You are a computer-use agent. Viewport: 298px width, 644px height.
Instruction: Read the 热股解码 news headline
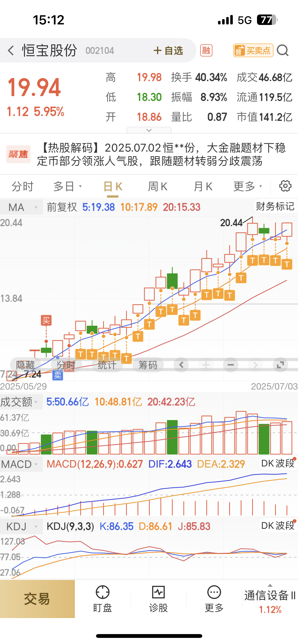pyautogui.click(x=161, y=154)
